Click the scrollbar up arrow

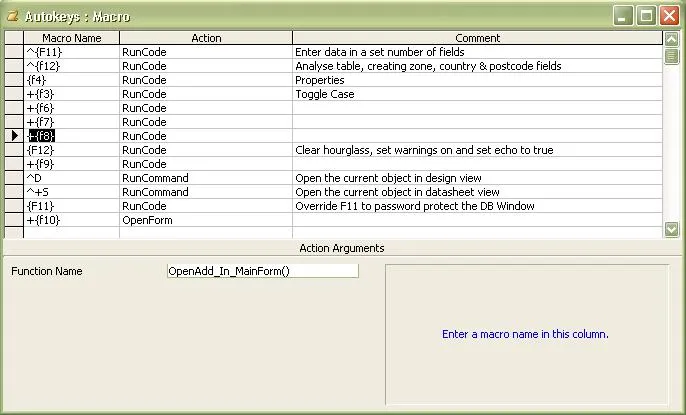coord(672,39)
